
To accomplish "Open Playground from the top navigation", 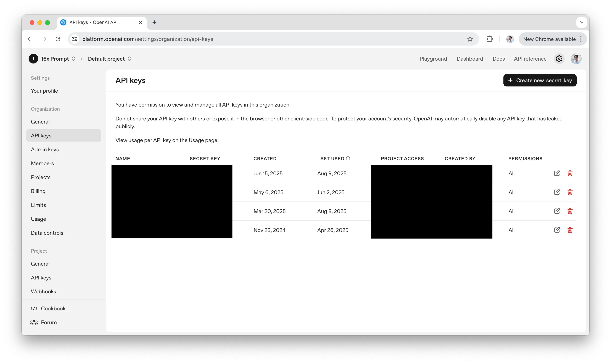I will click(x=433, y=59).
